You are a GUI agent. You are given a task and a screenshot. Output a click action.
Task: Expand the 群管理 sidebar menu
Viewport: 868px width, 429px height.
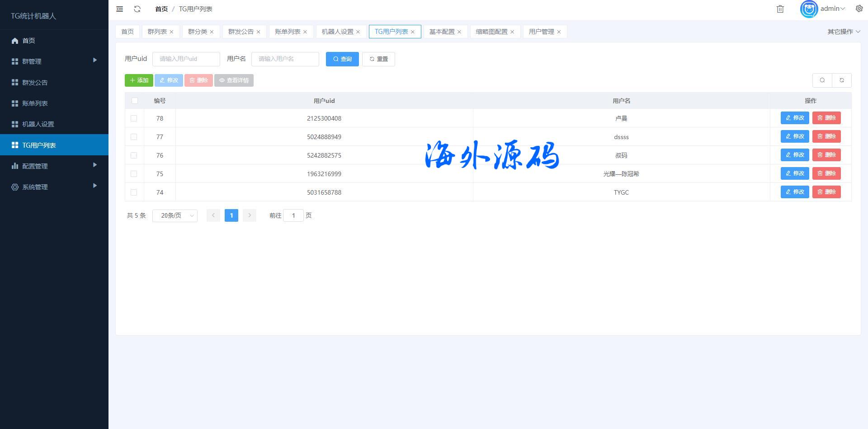coord(54,61)
